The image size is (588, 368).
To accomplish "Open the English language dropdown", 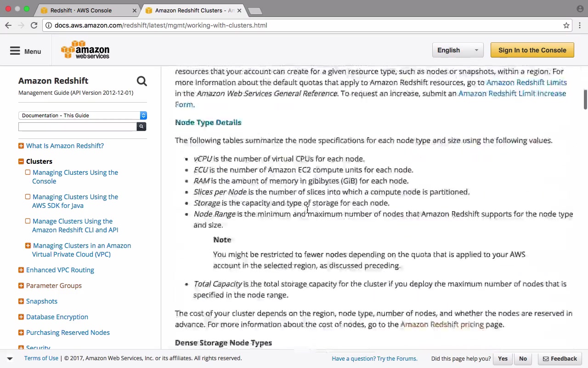I will tap(458, 50).
